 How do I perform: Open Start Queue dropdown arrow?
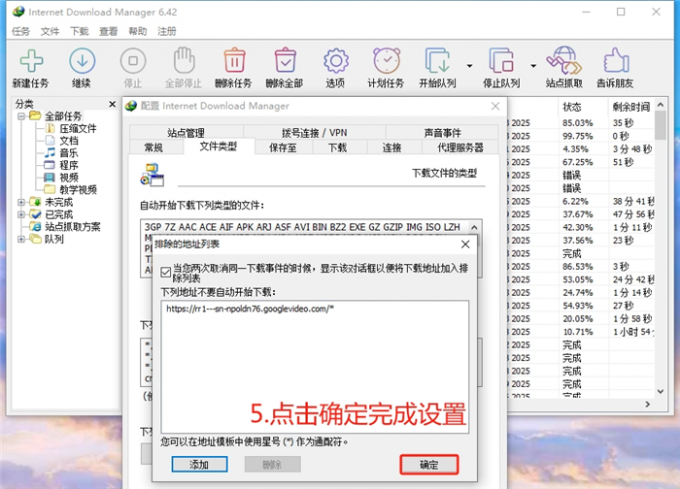coord(470,66)
